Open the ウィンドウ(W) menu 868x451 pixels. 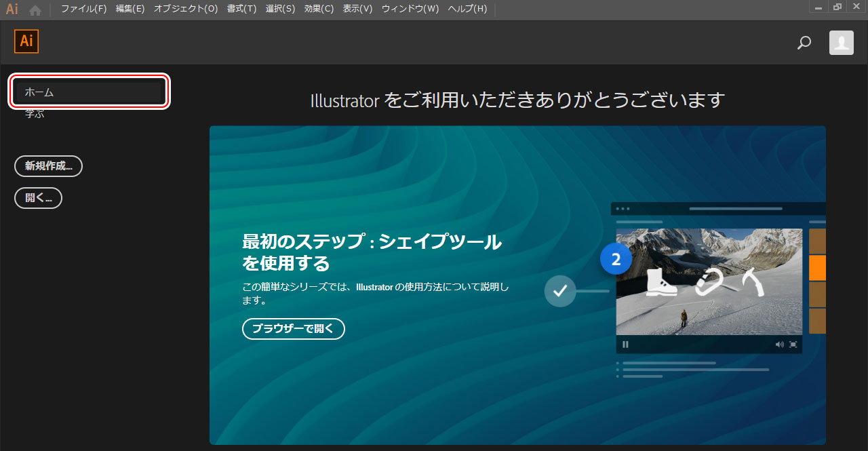click(x=410, y=9)
